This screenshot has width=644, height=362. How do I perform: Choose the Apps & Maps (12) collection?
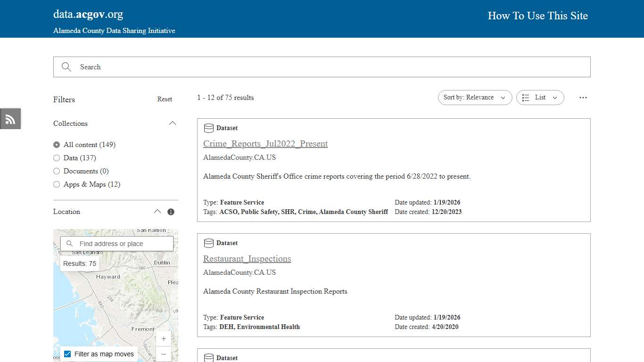coord(57,184)
